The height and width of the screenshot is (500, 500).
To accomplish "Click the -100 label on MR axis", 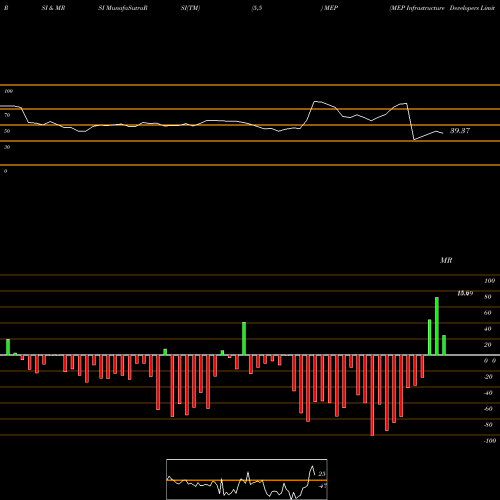I will pyautogui.click(x=490, y=441).
